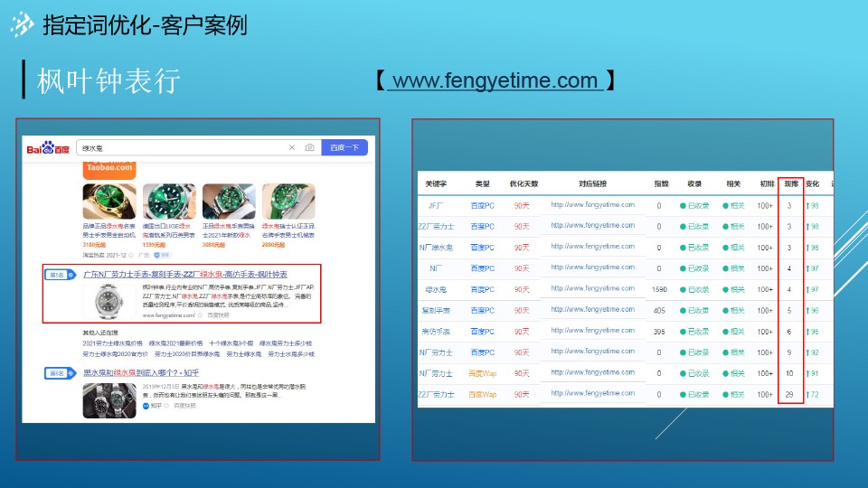Click the 关键字 column header
This screenshot has width=868, height=488.
coord(436,183)
